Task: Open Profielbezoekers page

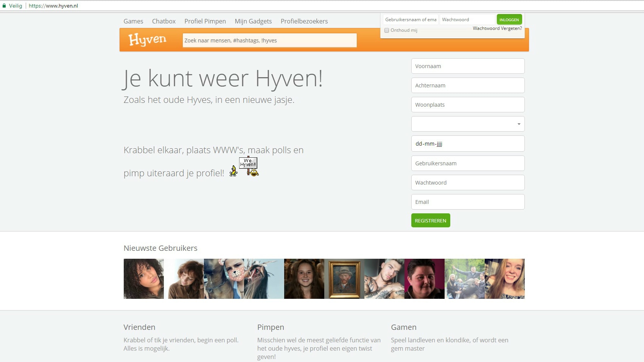Action: pos(304,21)
